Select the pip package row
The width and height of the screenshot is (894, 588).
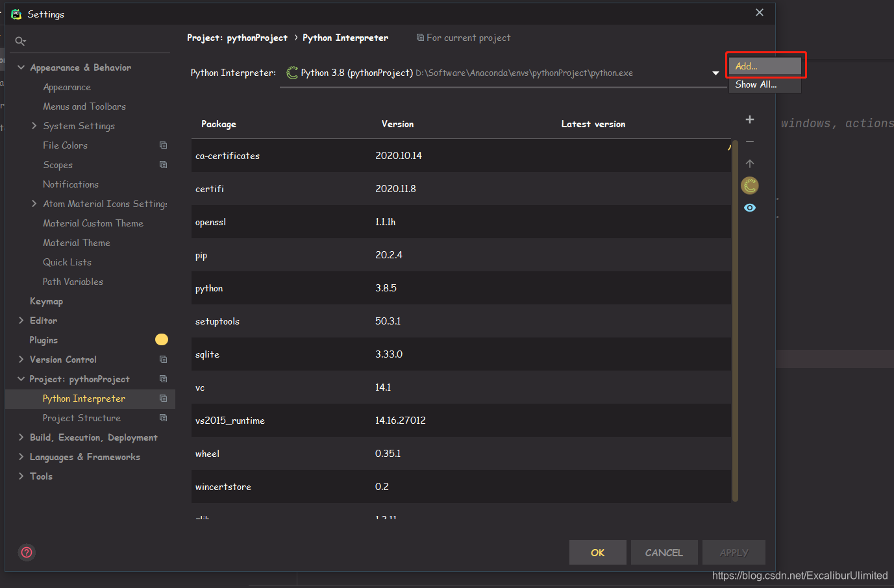461,255
